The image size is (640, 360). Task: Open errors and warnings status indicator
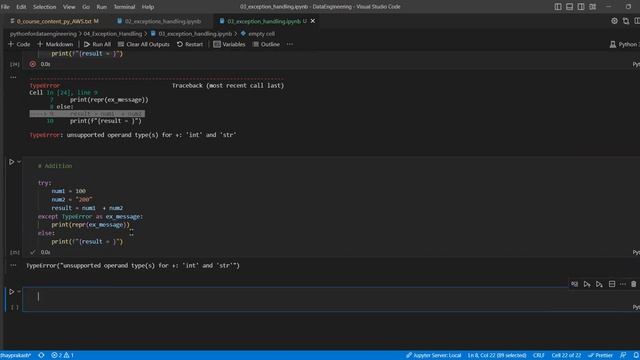click(x=62, y=356)
